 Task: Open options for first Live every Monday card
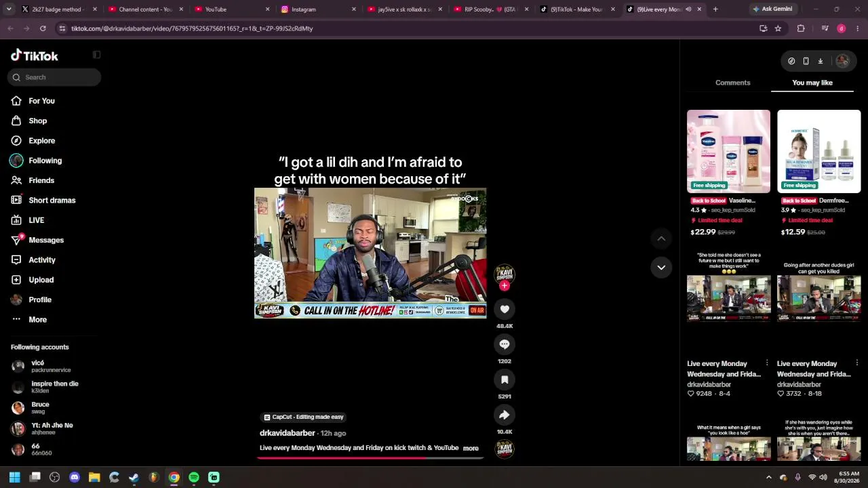tap(767, 363)
